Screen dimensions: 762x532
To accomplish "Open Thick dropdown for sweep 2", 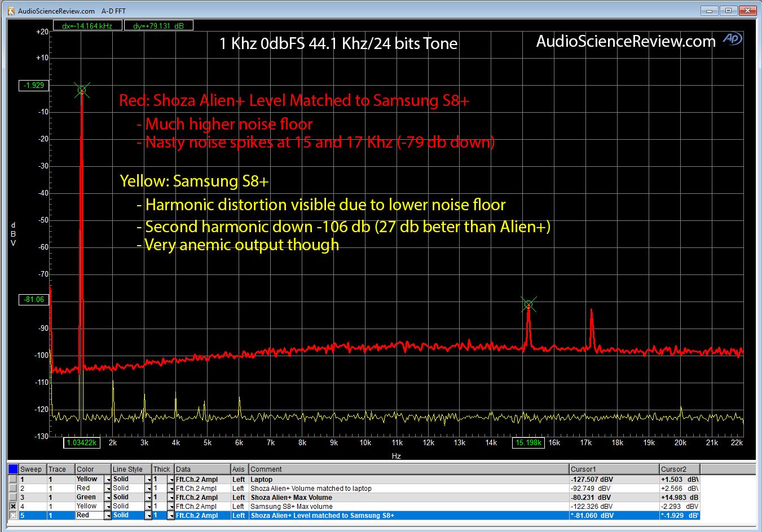I will (x=171, y=489).
